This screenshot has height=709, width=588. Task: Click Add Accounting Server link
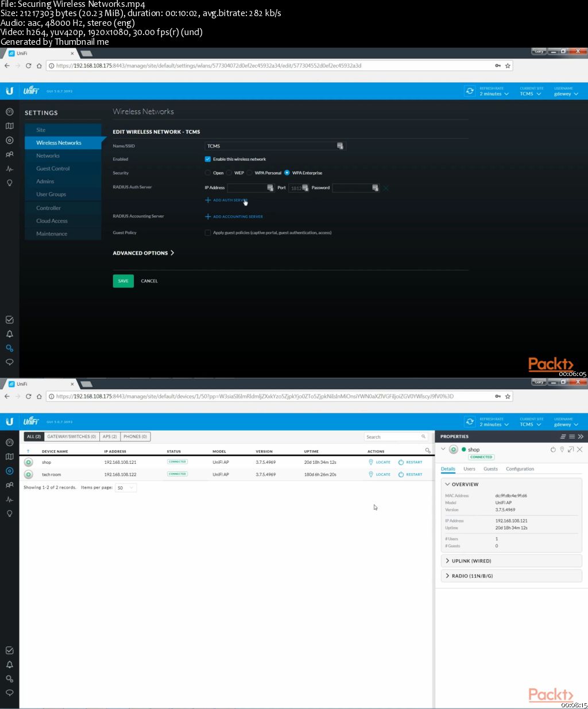pyautogui.click(x=234, y=216)
